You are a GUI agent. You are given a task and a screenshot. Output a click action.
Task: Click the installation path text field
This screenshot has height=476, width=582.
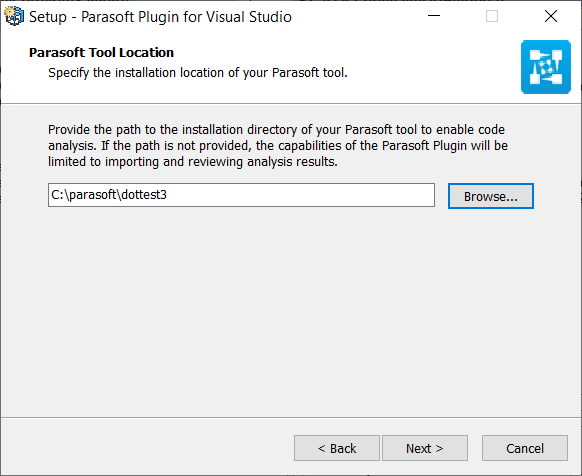241,195
